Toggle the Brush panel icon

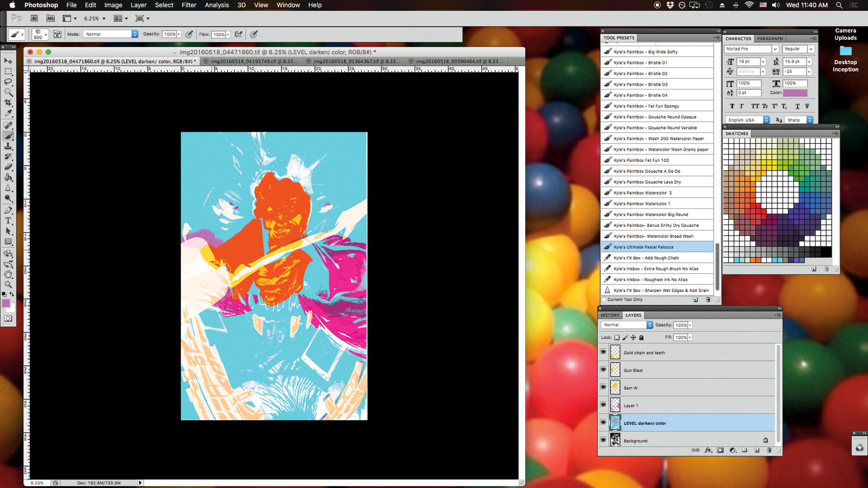[x=57, y=34]
